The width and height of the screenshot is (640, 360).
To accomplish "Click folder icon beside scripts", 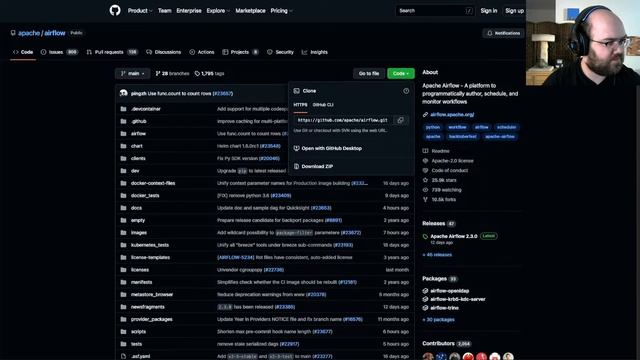I will [123, 331].
